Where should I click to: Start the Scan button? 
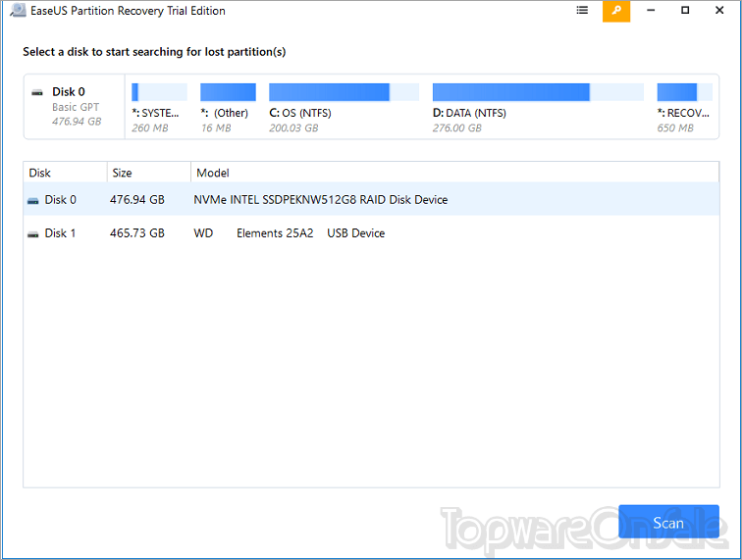pyautogui.click(x=668, y=522)
